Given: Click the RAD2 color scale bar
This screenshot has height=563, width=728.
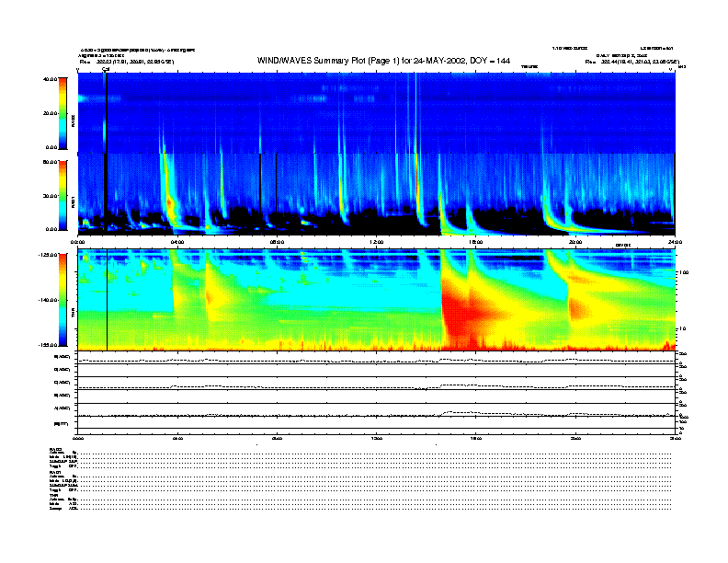Looking at the screenshot, I should pyautogui.click(x=63, y=113).
